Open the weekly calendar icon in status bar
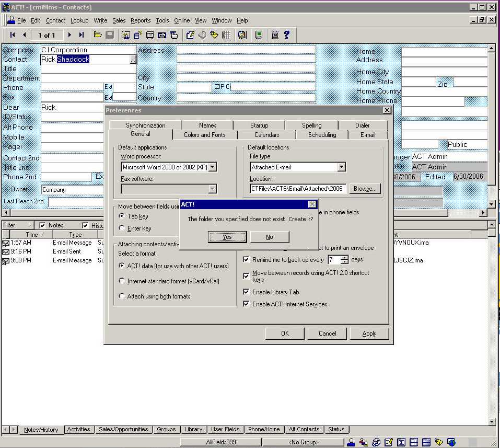The height and width of the screenshot is (448, 500). pyautogui.click(x=414, y=442)
